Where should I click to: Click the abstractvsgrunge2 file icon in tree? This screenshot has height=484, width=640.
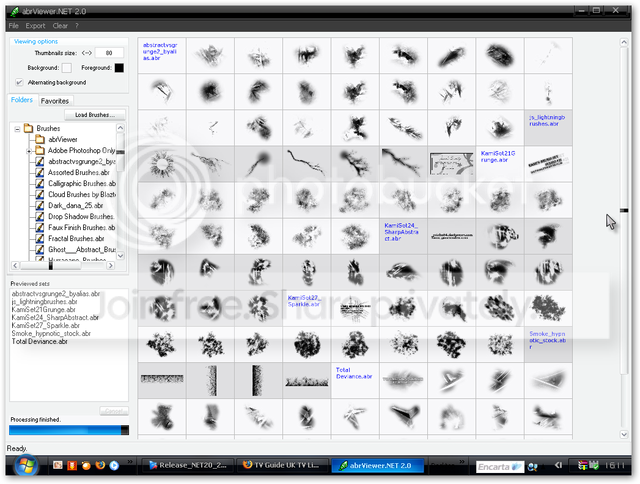click(40, 162)
